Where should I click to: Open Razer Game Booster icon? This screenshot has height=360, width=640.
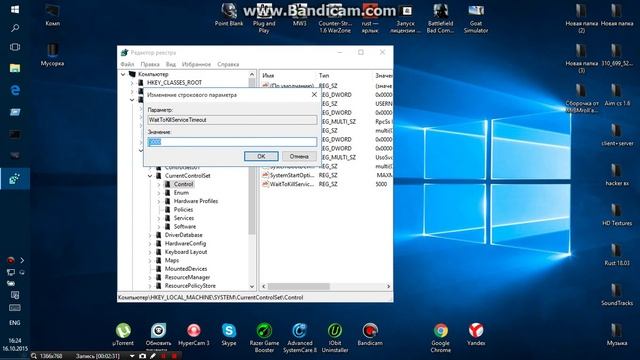pyautogui.click(x=264, y=338)
